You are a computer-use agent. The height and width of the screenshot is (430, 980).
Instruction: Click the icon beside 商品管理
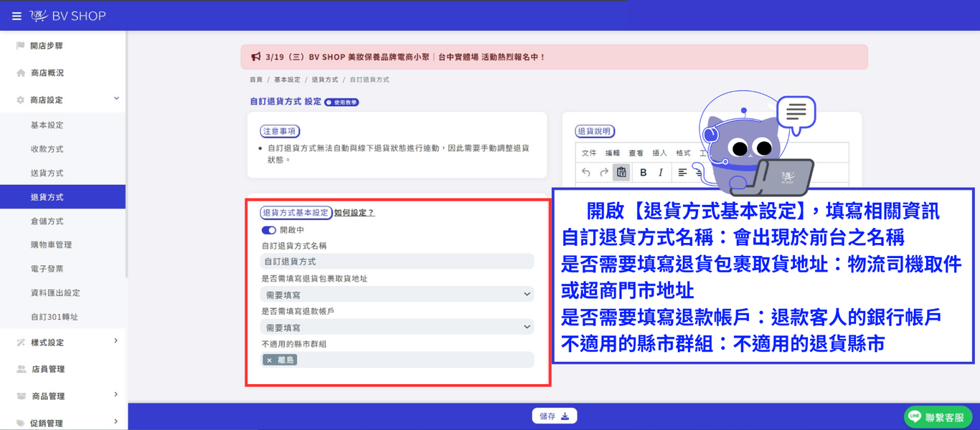coord(21,396)
